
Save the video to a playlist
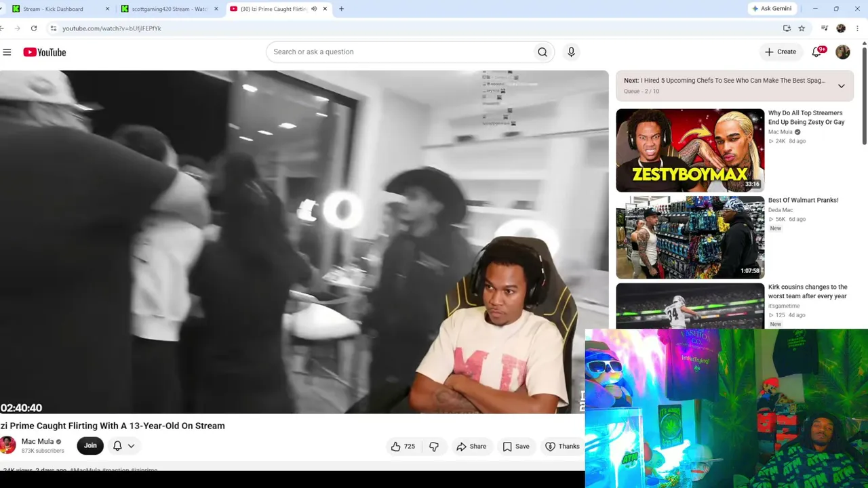pos(516,446)
